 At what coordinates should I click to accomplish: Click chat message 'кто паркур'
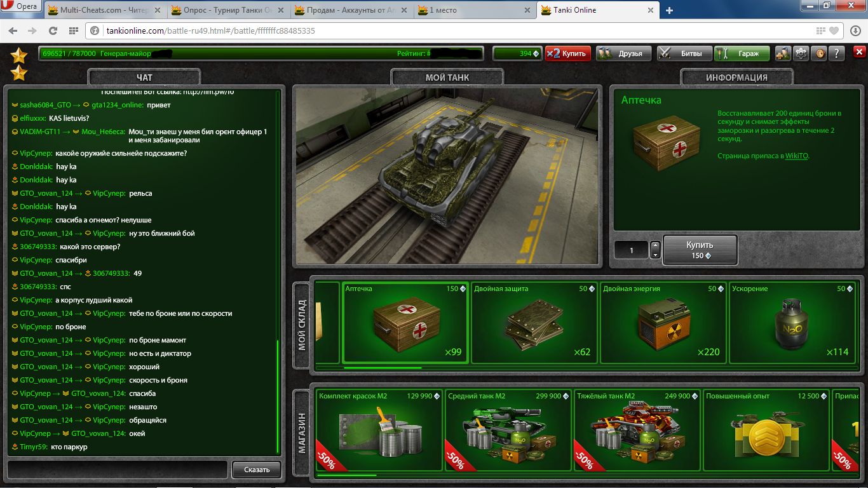pos(69,447)
